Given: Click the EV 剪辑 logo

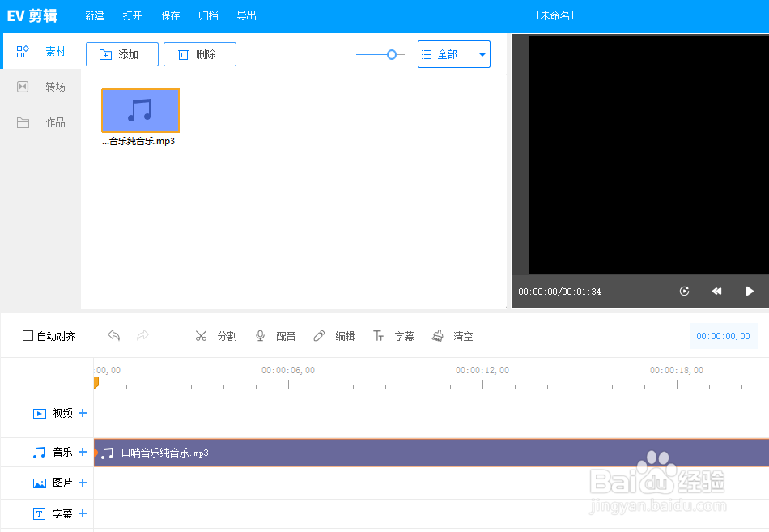Looking at the screenshot, I should tap(32, 15).
